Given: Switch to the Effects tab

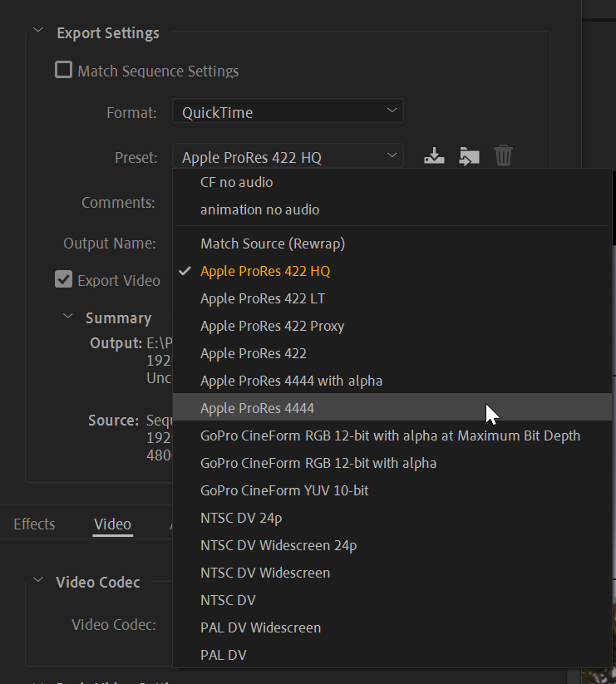Looking at the screenshot, I should tap(34, 524).
